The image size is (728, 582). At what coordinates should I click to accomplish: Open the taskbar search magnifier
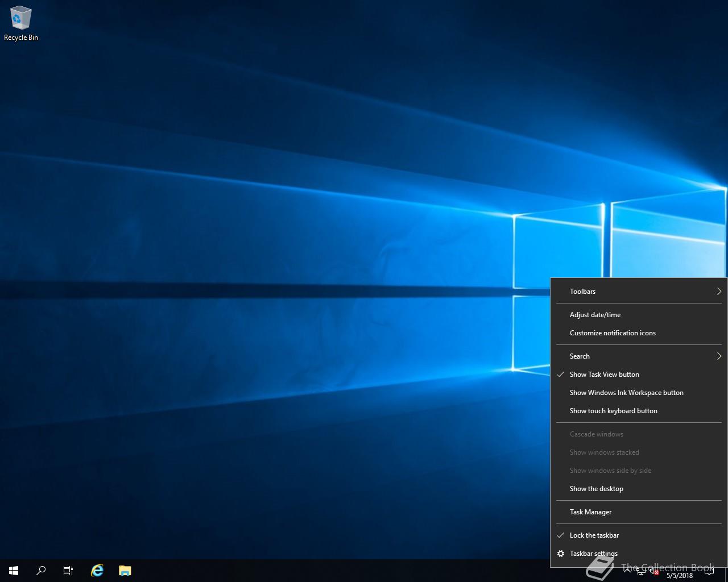41,571
